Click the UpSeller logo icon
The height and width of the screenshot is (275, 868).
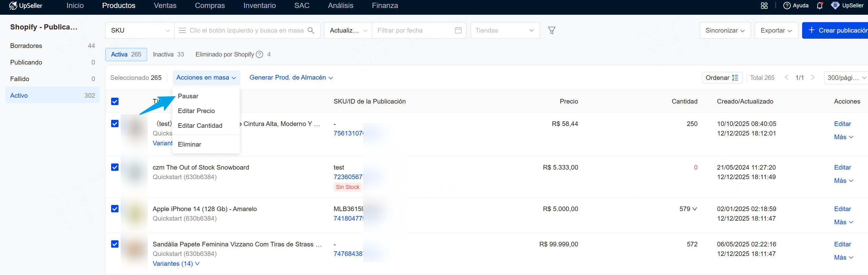pos(13,6)
